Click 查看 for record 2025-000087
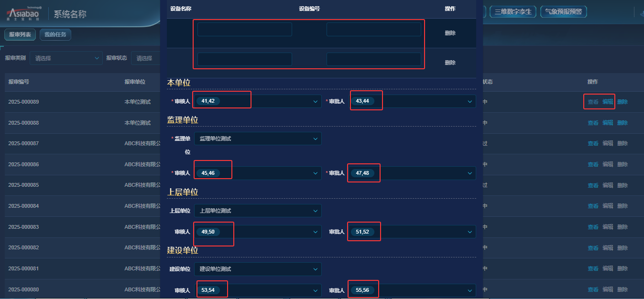 point(593,143)
